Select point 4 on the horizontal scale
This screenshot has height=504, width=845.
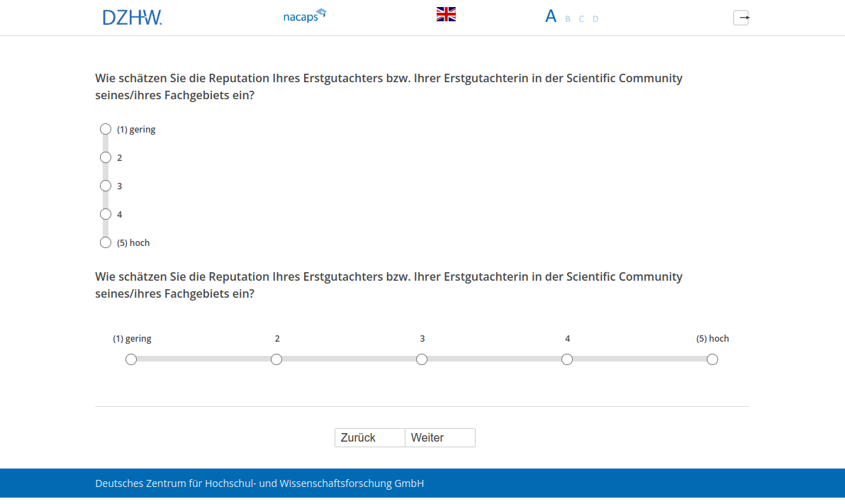[x=567, y=359]
